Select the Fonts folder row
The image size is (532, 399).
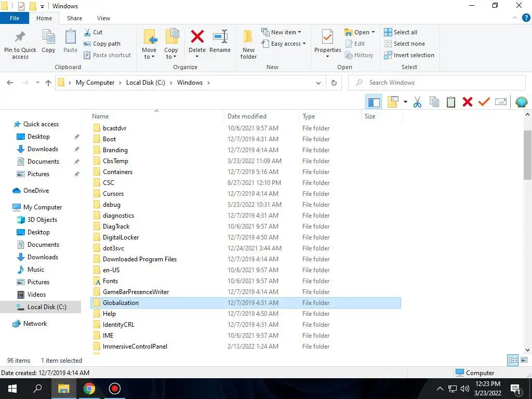pyautogui.click(x=246, y=281)
